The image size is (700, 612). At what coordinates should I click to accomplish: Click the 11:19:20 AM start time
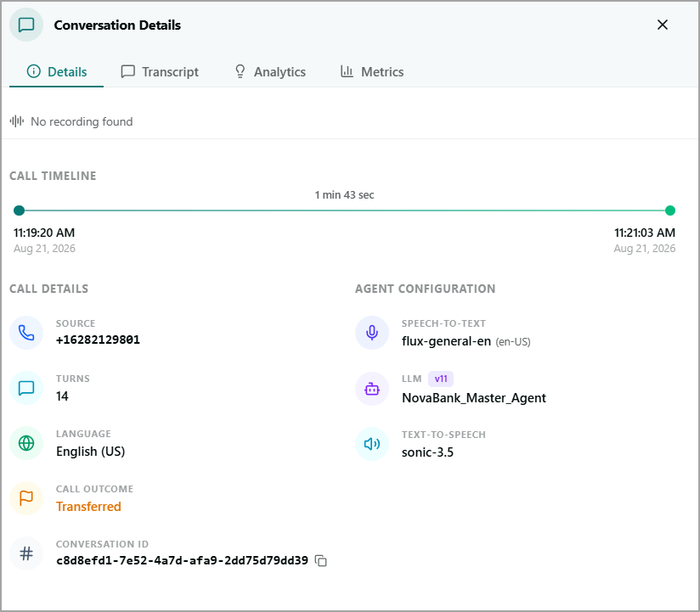(x=44, y=233)
